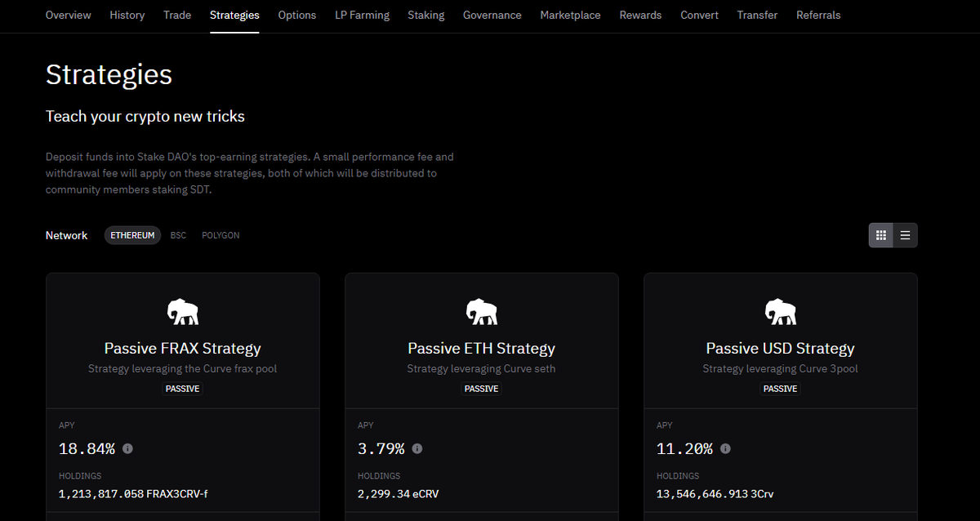
Task: Click the Passive USD Strategy elephant icon
Action: tap(781, 312)
